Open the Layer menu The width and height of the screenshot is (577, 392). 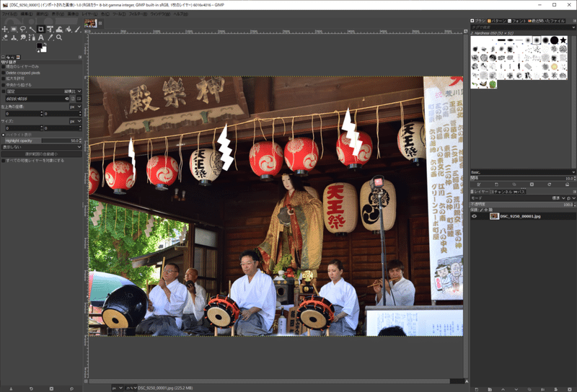89,14
